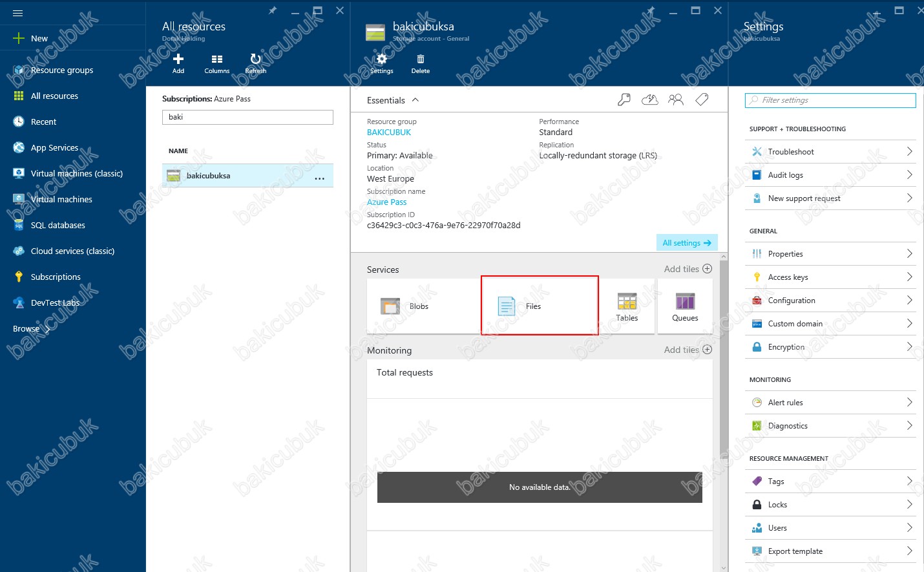Open Tags under Resource Management
This screenshot has width=924, height=572.
point(830,482)
